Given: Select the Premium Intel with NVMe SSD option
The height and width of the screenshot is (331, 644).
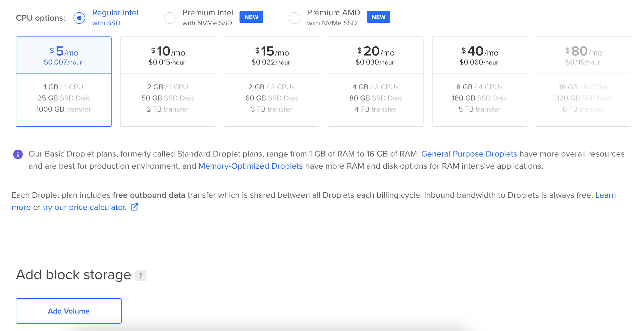Looking at the screenshot, I should tap(170, 18).
